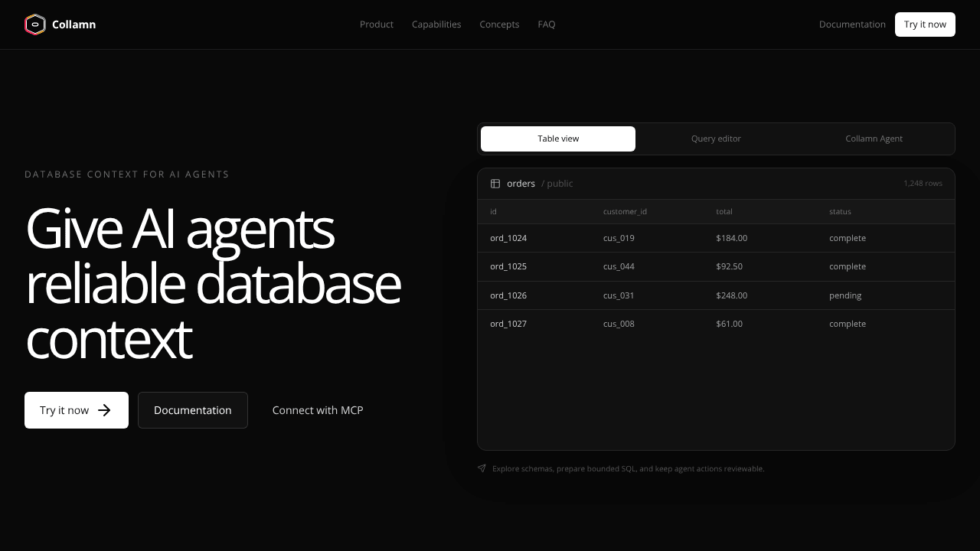Select the ord_1025 cell
The image size is (980, 551).
click(x=508, y=266)
